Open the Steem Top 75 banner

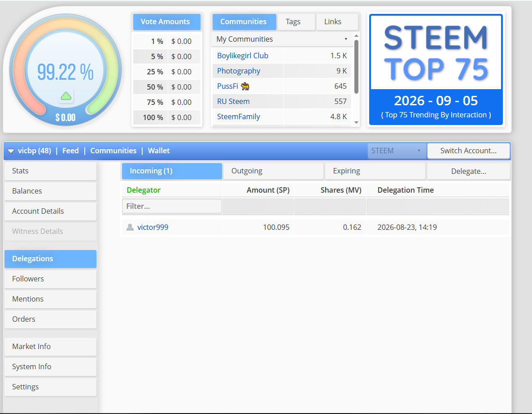[436, 69]
